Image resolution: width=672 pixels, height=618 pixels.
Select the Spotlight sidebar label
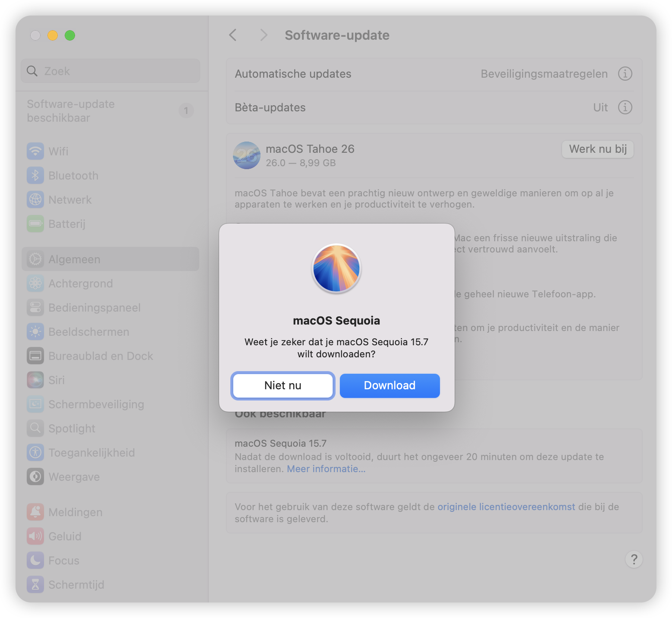[x=72, y=429]
